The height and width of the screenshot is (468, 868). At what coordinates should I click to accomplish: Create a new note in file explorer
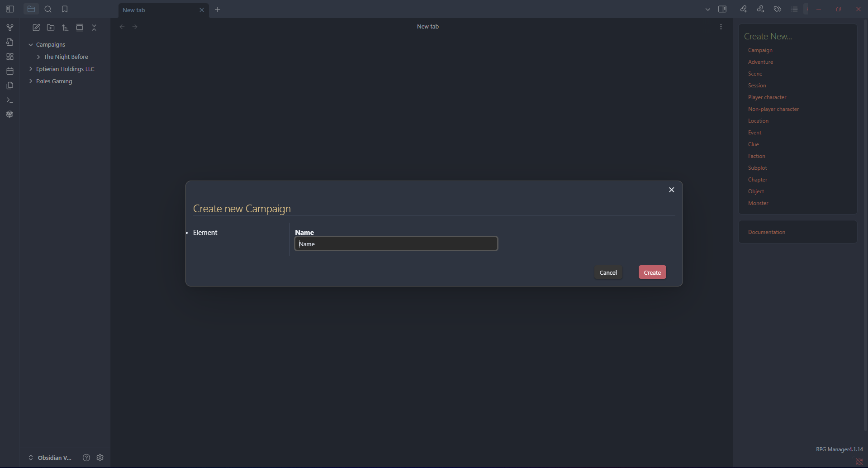(36, 28)
